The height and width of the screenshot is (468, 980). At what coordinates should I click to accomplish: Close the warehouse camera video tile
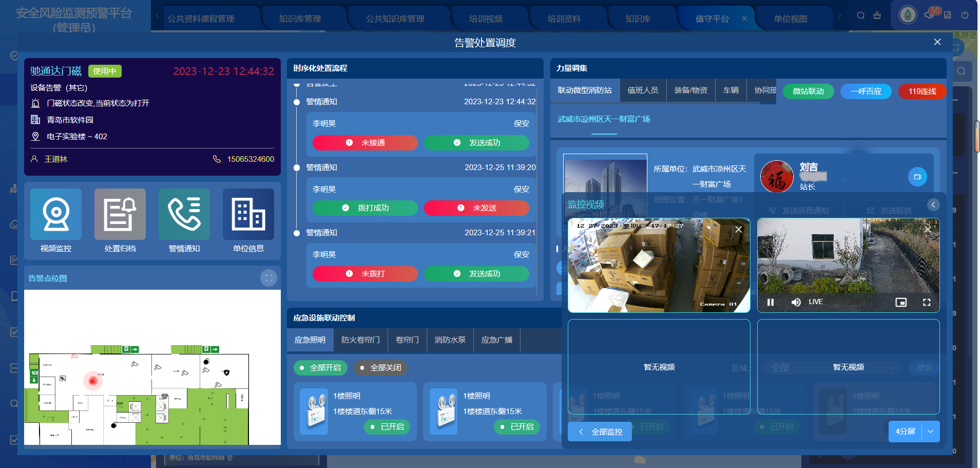(x=738, y=229)
